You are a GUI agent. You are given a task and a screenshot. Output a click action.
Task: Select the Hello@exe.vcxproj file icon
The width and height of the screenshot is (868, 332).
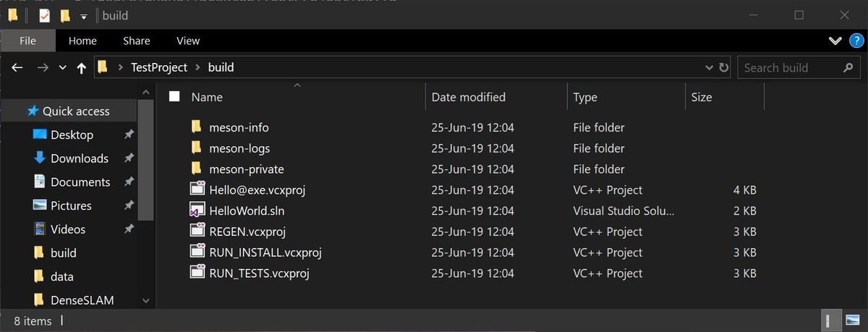point(197,190)
